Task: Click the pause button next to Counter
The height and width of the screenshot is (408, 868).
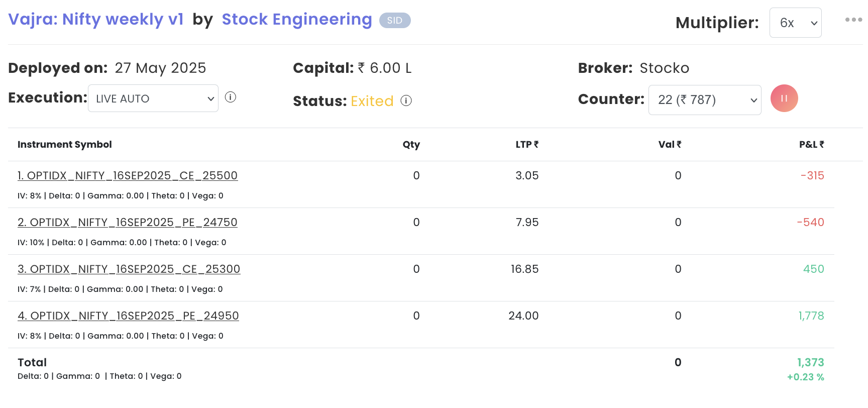Action: pos(784,98)
